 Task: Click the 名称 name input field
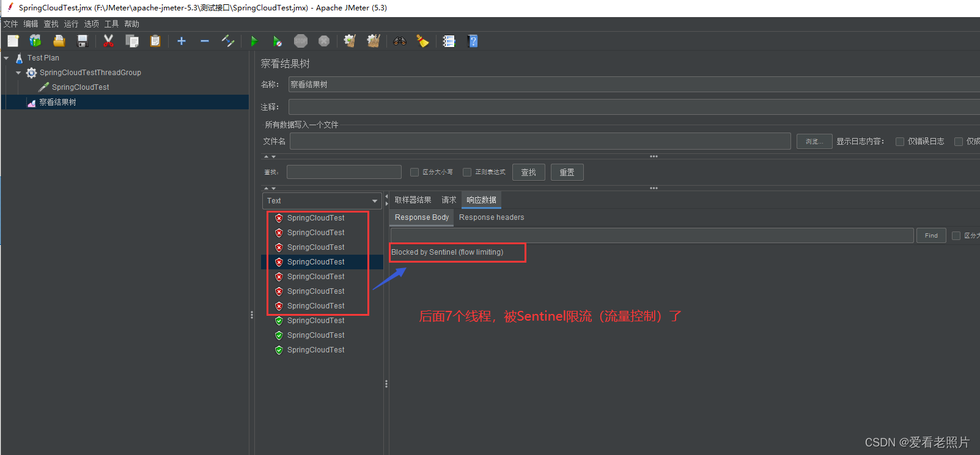(634, 85)
